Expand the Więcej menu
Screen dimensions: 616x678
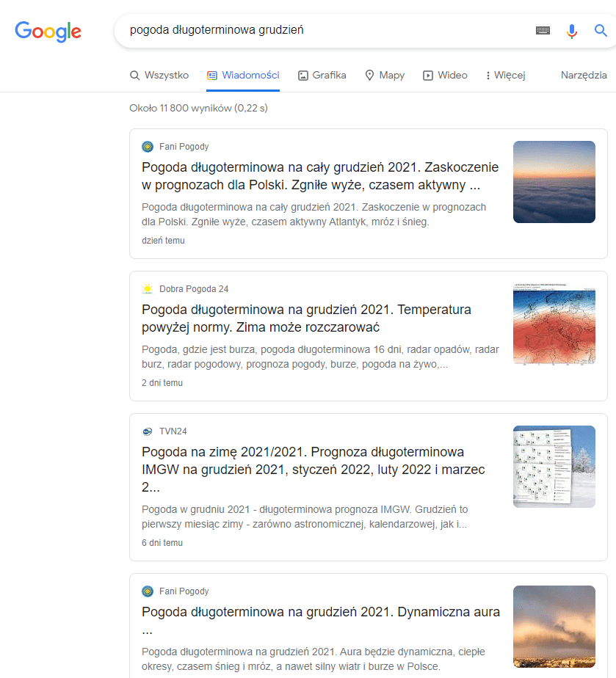tap(505, 76)
